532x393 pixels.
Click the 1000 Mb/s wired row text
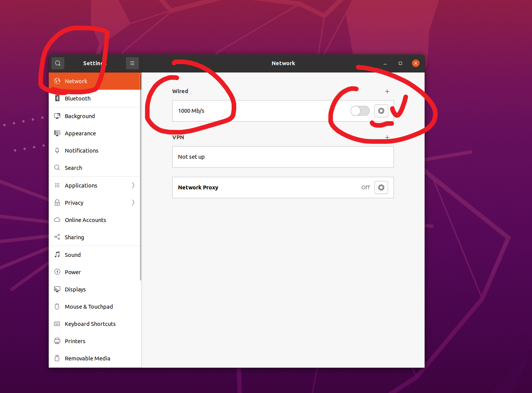191,111
